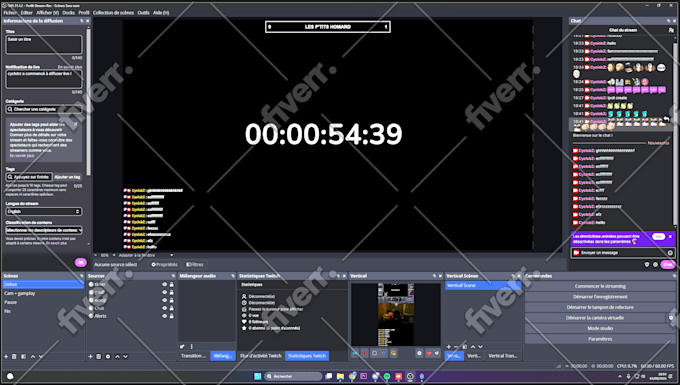Image resolution: width=680 pixels, height=385 pixels.
Task: Move the scene down in the Scènes panel
Action: click(x=41, y=356)
